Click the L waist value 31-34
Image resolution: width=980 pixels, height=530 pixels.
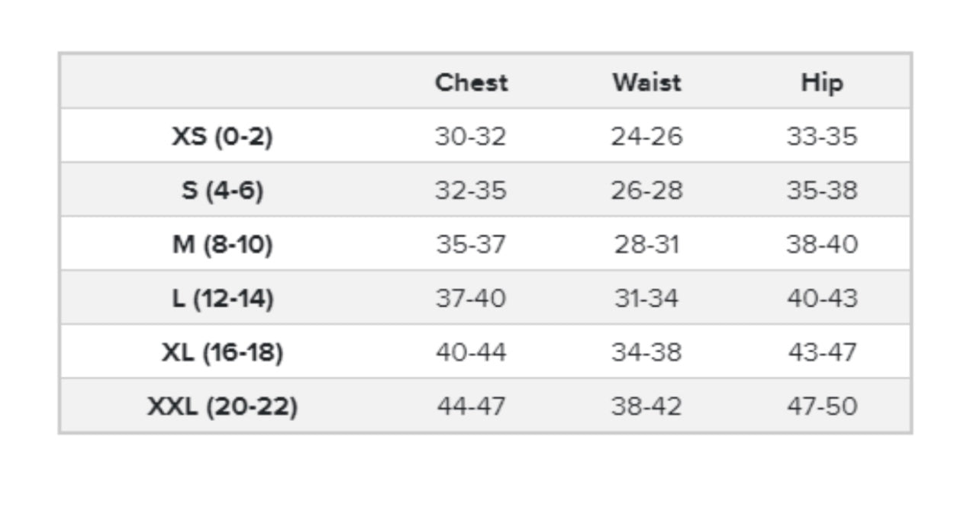[646, 298]
